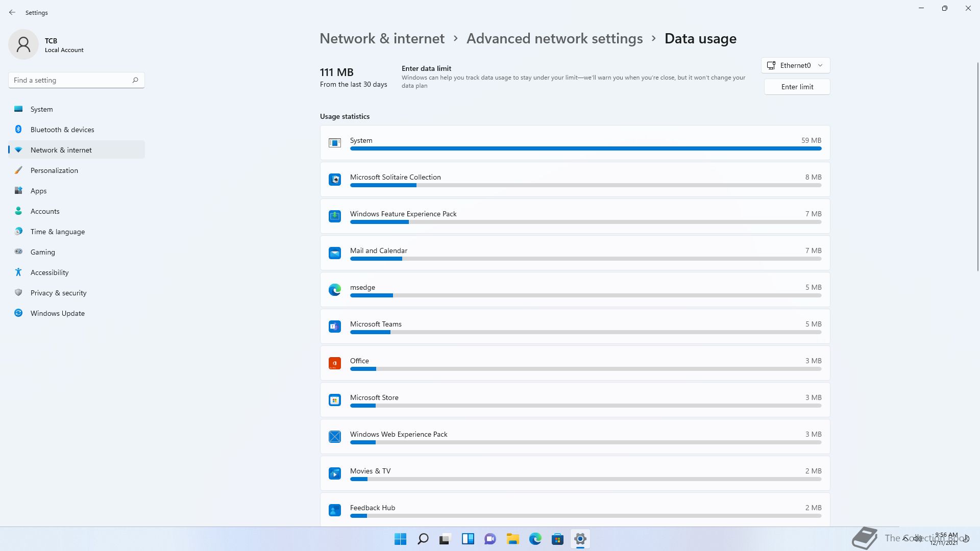Screen dimensions: 980x551
Task: Open the Windows Start menu
Action: (401, 539)
